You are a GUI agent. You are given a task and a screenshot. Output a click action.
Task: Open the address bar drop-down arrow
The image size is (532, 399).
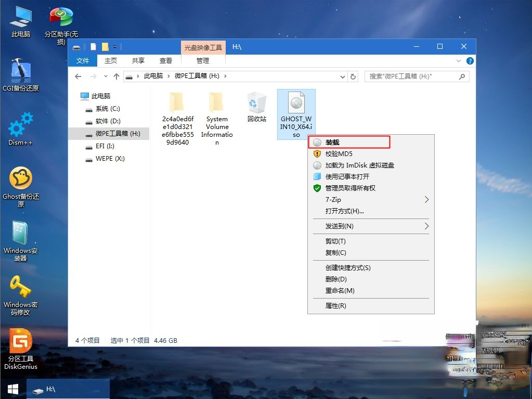click(x=342, y=76)
